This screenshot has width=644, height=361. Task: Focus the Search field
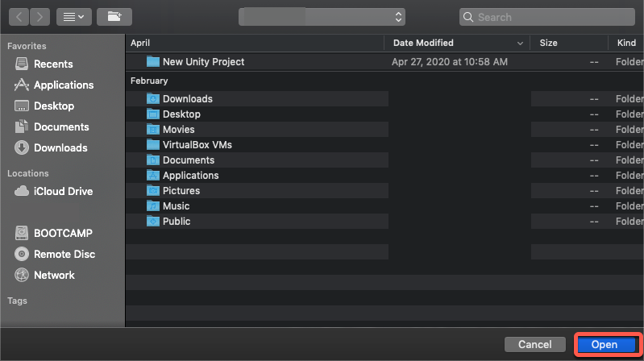coord(547,17)
